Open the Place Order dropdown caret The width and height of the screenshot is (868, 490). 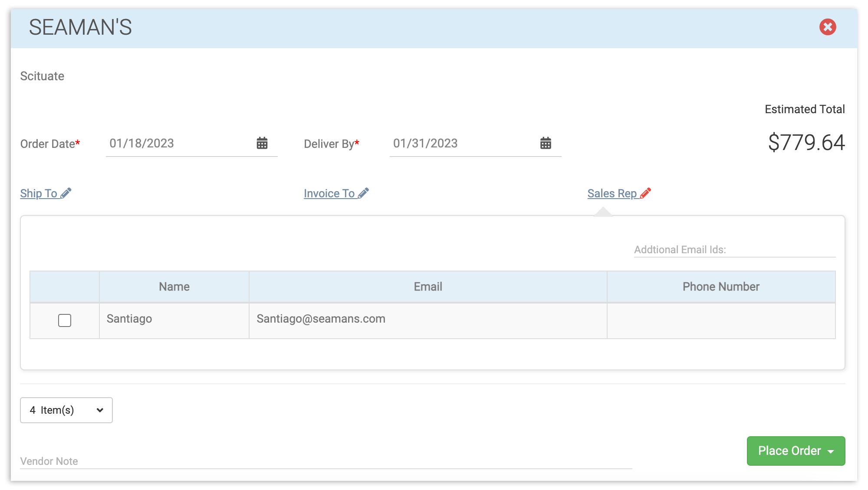pyautogui.click(x=831, y=451)
